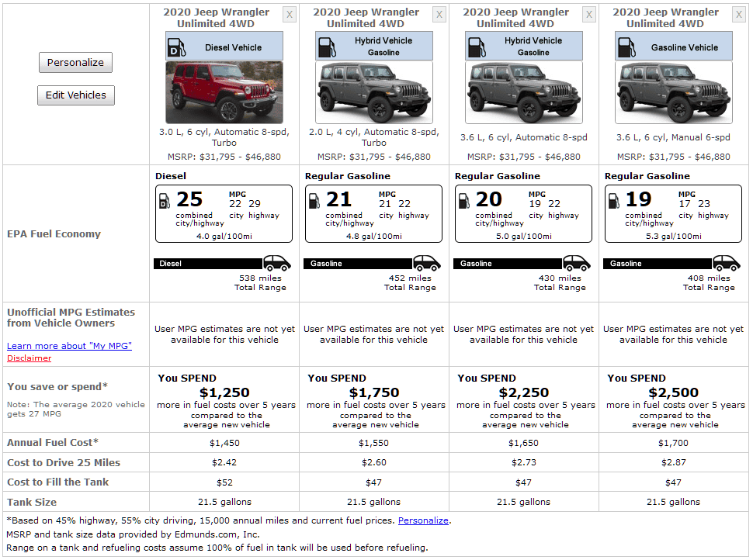Click the diesel pump icon in Diesel Vehicle header

coord(176,47)
